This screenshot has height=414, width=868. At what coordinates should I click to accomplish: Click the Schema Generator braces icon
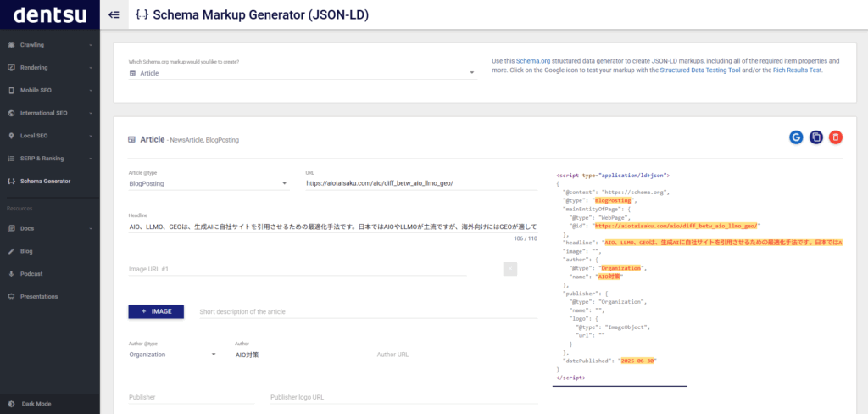(x=11, y=181)
